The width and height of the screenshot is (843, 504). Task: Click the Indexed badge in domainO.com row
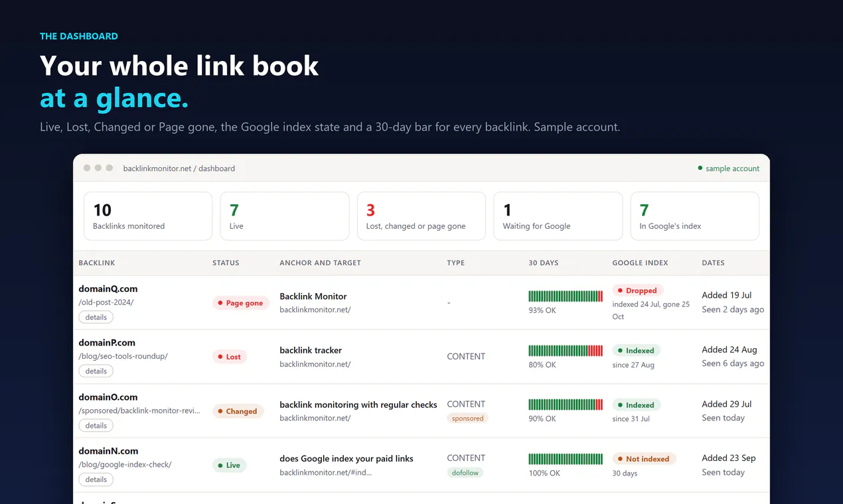tap(637, 405)
